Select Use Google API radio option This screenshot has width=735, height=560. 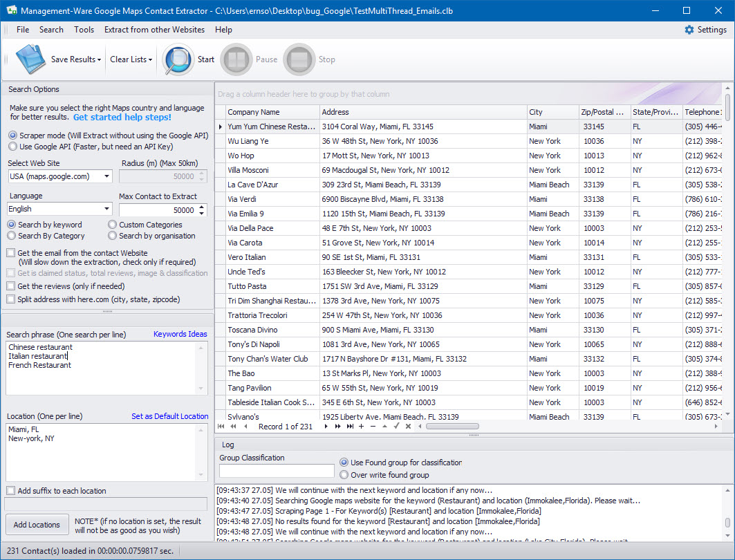[12, 147]
